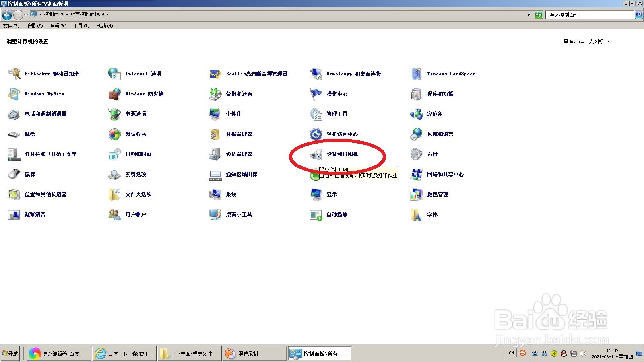Open 网络和共享中心 icon
This screenshot has height=362, width=644.
tap(417, 174)
